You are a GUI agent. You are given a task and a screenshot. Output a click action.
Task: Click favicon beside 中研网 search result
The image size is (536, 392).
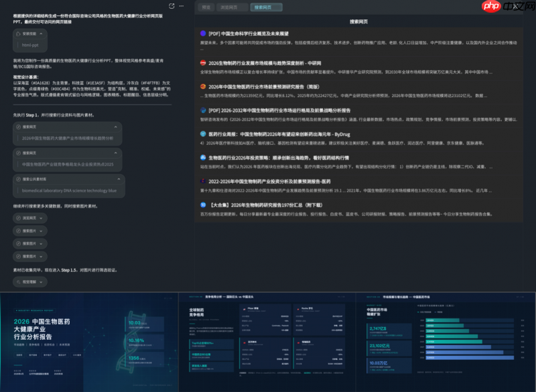click(x=203, y=63)
